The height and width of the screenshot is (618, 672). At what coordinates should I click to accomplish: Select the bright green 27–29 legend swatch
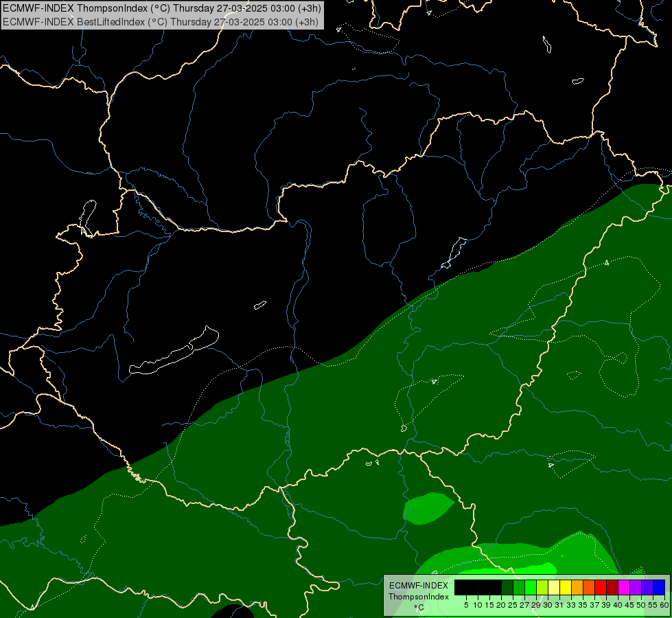click(531, 587)
